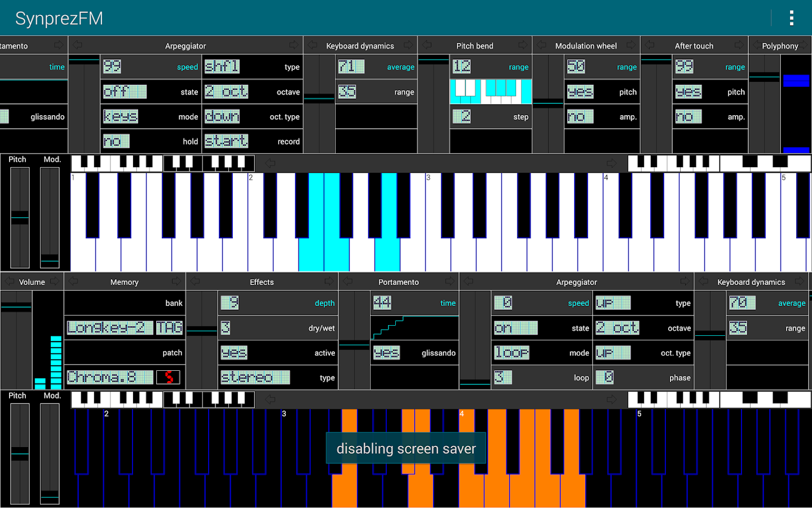Screen dimensions: 812x508
Task: Toggle the arpeggiator state off display
Action: (125, 91)
